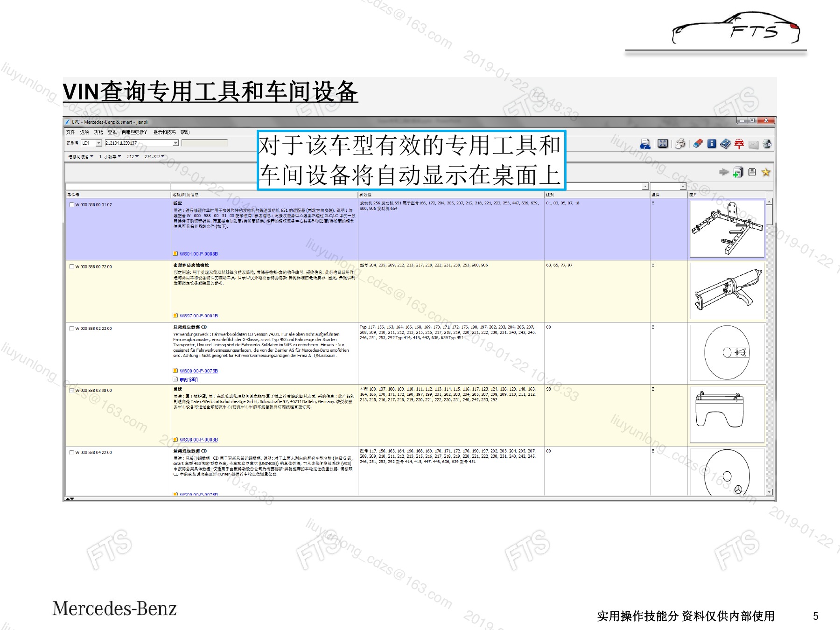Click the vertical scrollbar up arrow
The image size is (840, 630).
pyautogui.click(x=769, y=202)
